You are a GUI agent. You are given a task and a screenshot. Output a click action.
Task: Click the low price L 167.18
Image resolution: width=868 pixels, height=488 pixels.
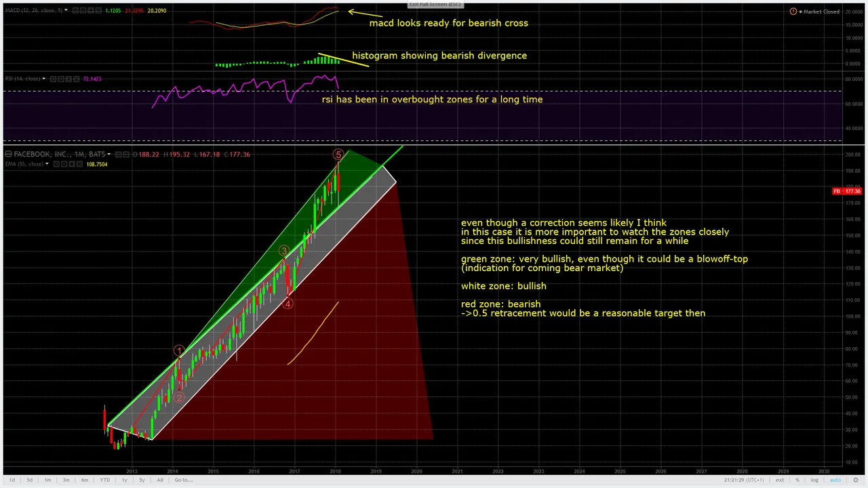206,155
